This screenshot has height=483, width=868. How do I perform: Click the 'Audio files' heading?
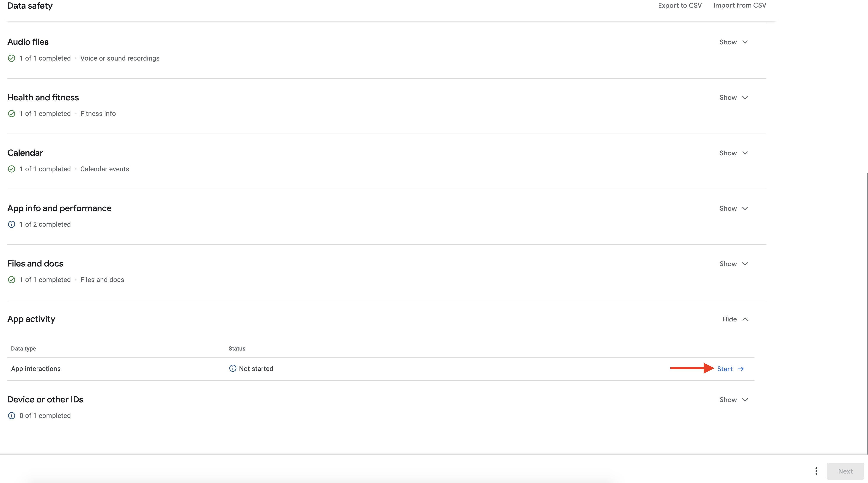(28, 42)
